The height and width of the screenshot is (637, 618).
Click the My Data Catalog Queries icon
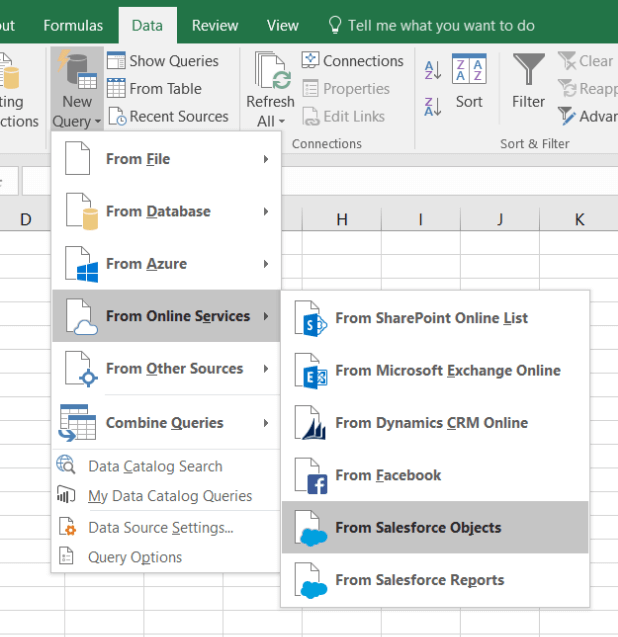pyautogui.click(x=66, y=495)
